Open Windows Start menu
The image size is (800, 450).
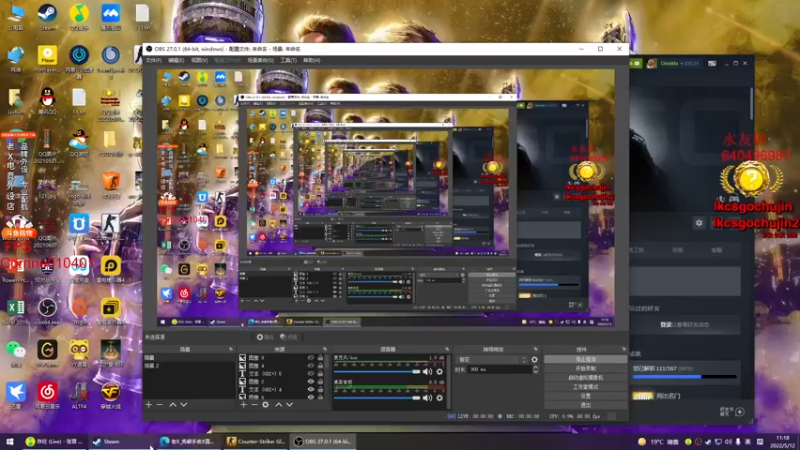pos(10,441)
